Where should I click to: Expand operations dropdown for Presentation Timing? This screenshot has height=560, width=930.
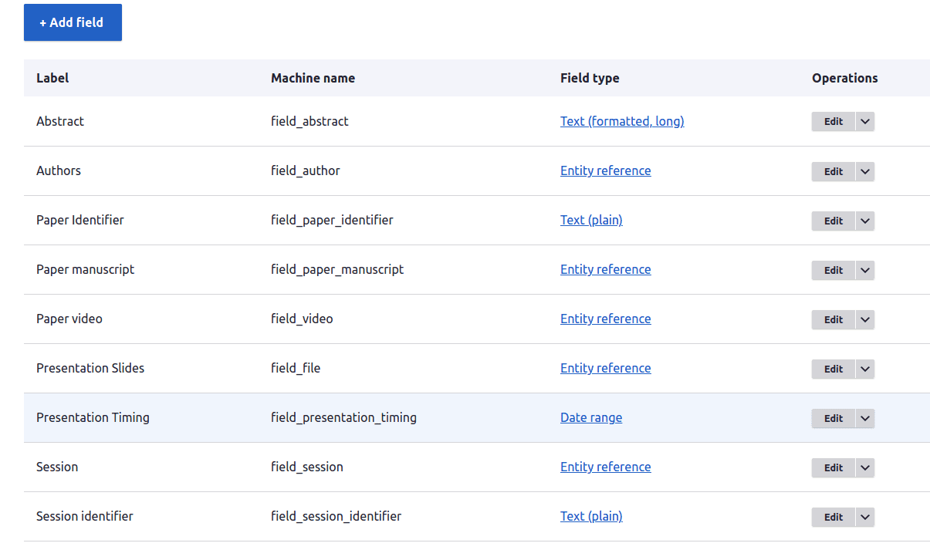(x=865, y=418)
